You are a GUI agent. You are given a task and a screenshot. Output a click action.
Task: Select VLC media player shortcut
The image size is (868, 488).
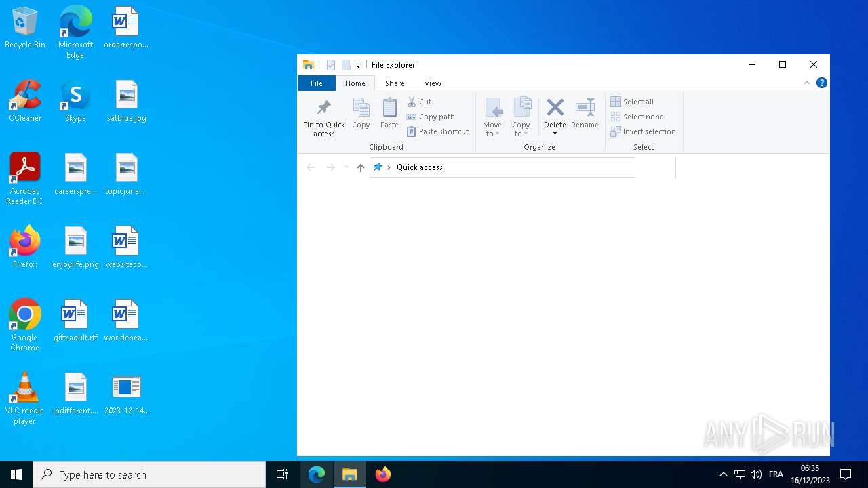click(x=25, y=399)
